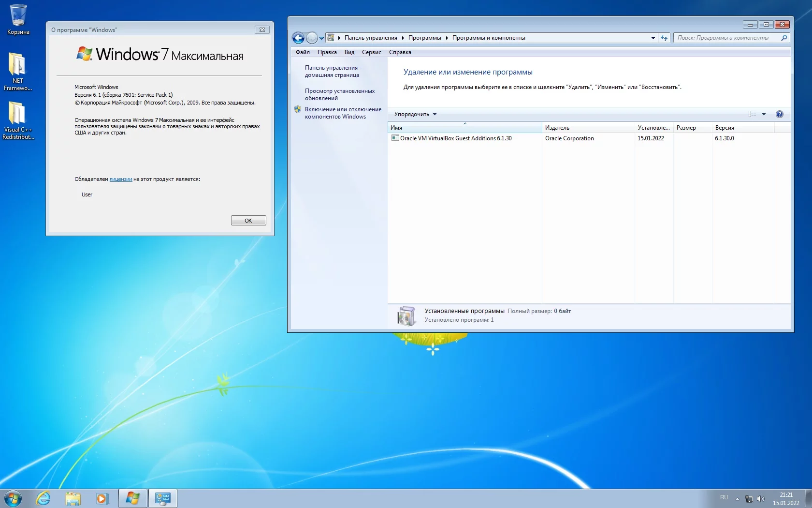
Task: Click the VirtualBox Guest Additions program icon
Action: coord(395,138)
